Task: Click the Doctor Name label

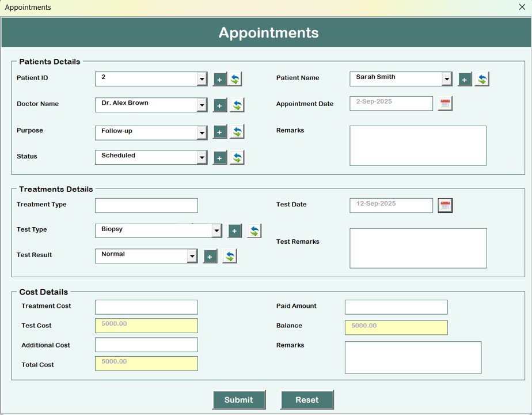Action: coord(37,104)
